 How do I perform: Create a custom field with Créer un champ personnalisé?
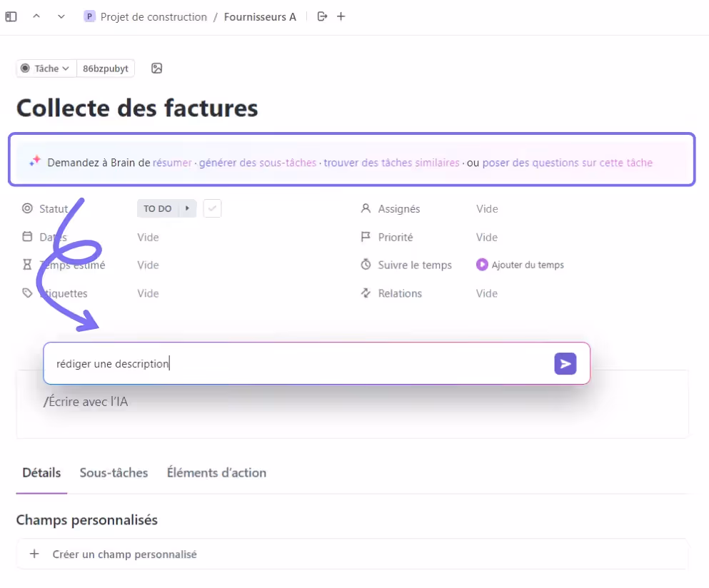[x=124, y=554]
